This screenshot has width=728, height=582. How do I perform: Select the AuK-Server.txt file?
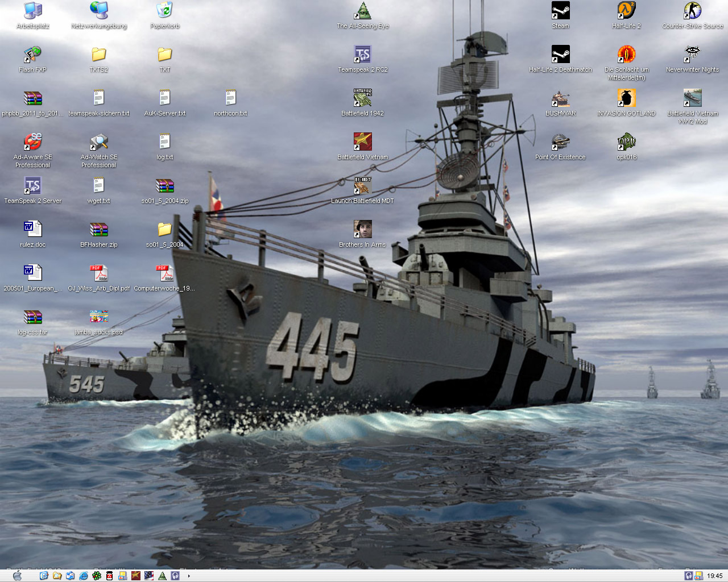click(x=165, y=103)
